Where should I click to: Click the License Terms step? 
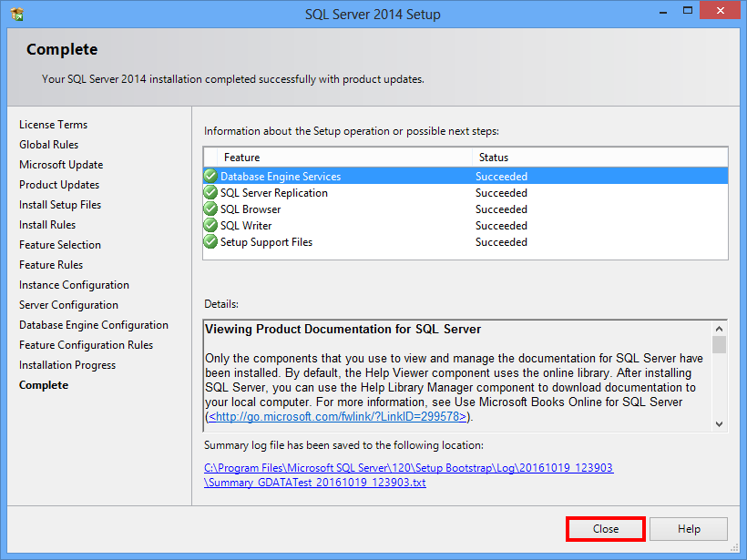point(54,124)
